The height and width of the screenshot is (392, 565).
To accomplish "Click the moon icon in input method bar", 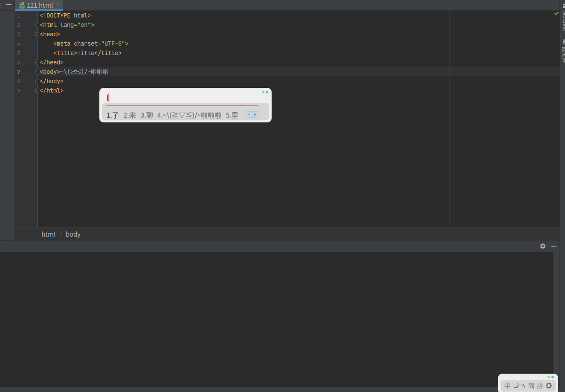I will (x=516, y=386).
